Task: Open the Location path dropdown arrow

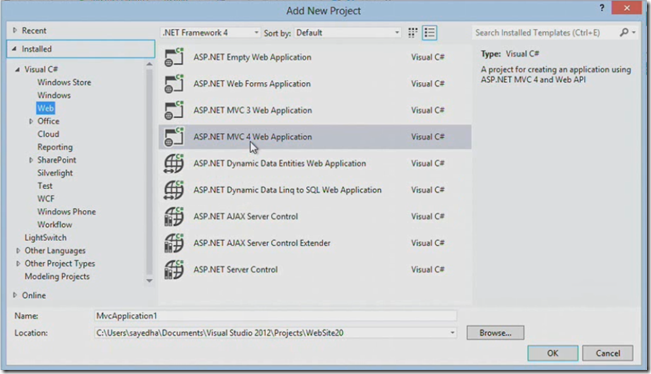Action: click(452, 333)
